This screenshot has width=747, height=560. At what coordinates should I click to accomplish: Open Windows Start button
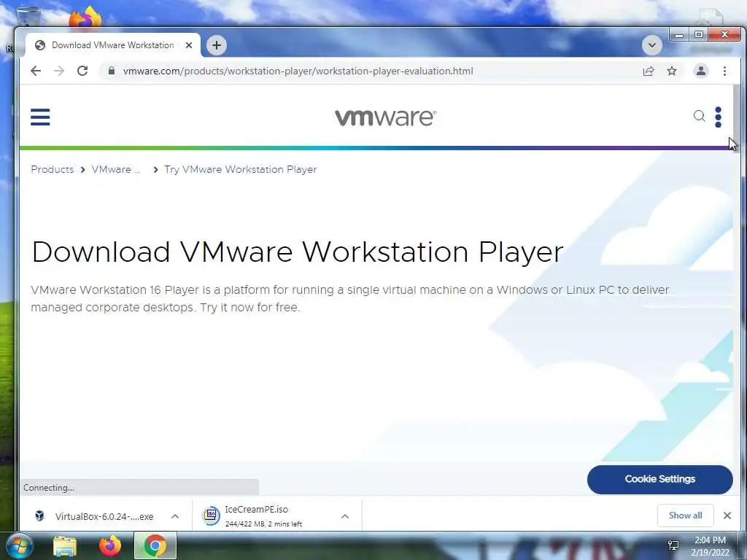pos(18,546)
